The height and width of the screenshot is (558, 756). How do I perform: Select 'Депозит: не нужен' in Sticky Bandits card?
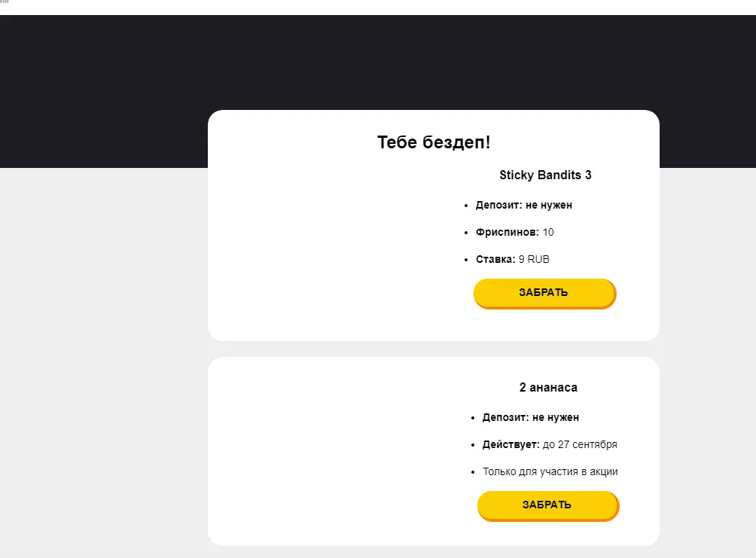point(523,205)
